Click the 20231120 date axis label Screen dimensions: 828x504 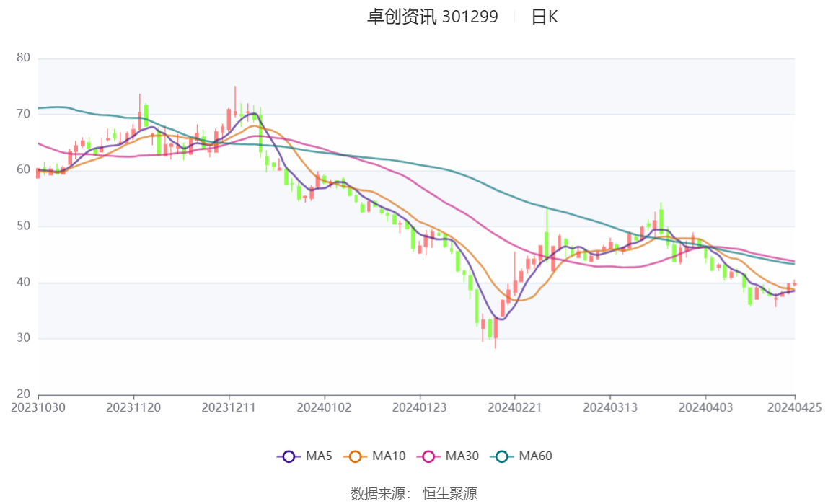coord(133,407)
